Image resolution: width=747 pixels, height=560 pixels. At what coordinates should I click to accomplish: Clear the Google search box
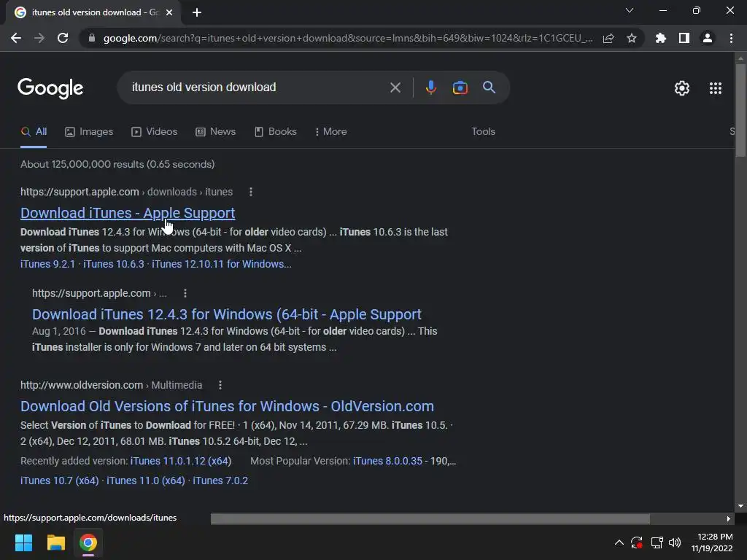[395, 87]
